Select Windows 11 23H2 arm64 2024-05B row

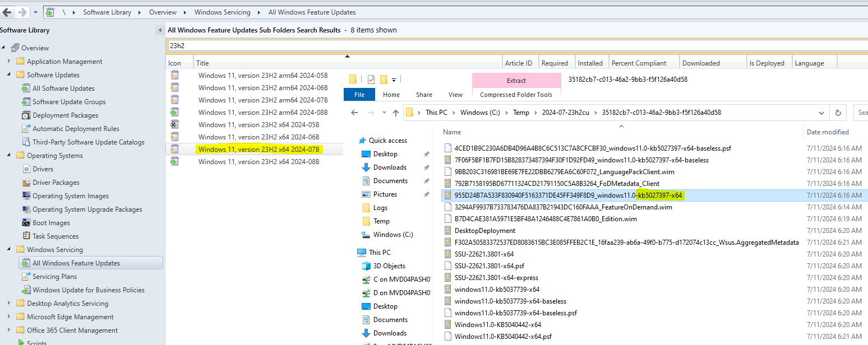pyautogui.click(x=263, y=76)
